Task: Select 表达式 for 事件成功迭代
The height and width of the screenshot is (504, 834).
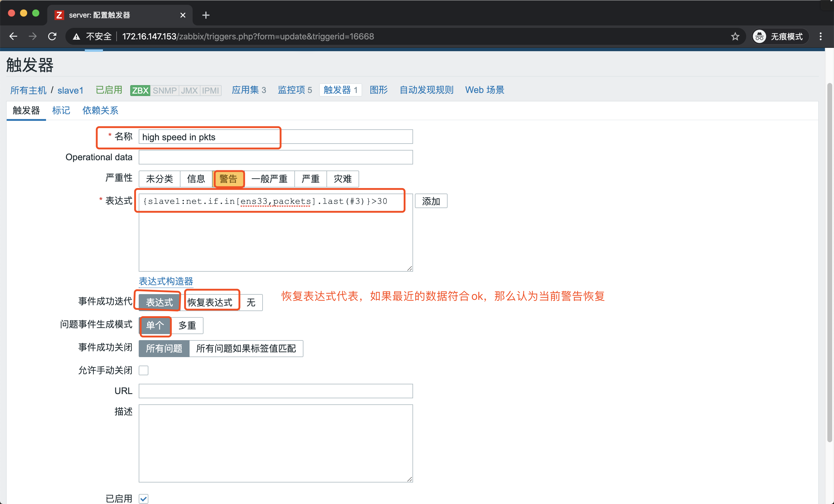Action: (x=159, y=302)
